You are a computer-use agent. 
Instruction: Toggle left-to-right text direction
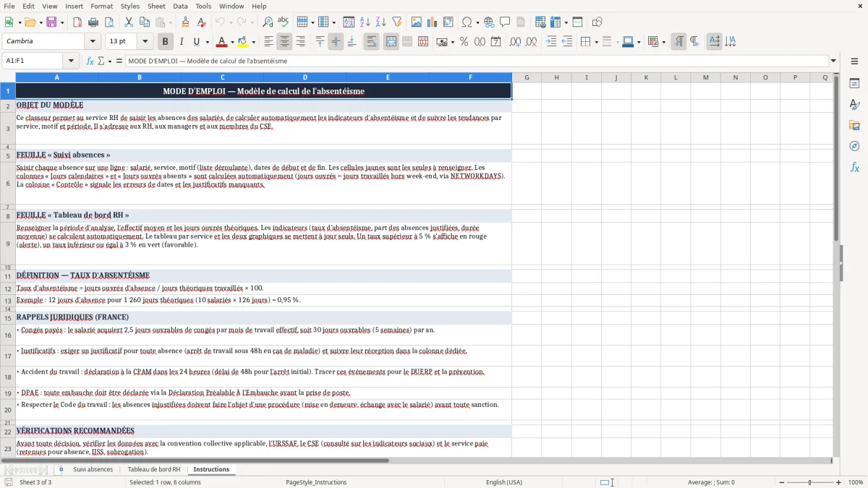tap(678, 42)
